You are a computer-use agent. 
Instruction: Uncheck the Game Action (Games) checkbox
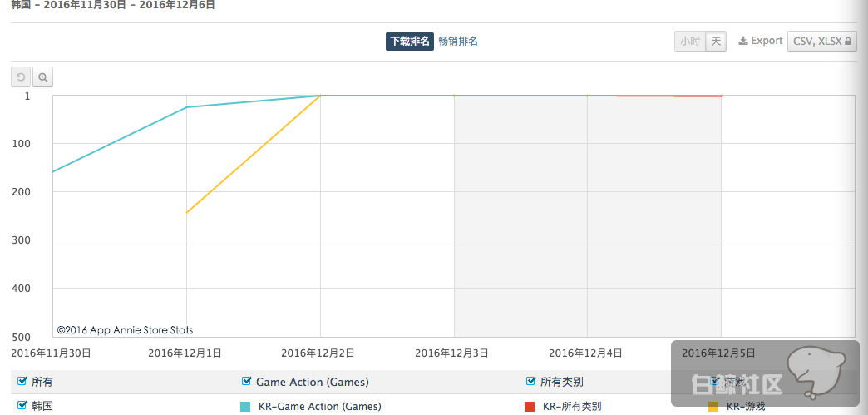coord(247,381)
